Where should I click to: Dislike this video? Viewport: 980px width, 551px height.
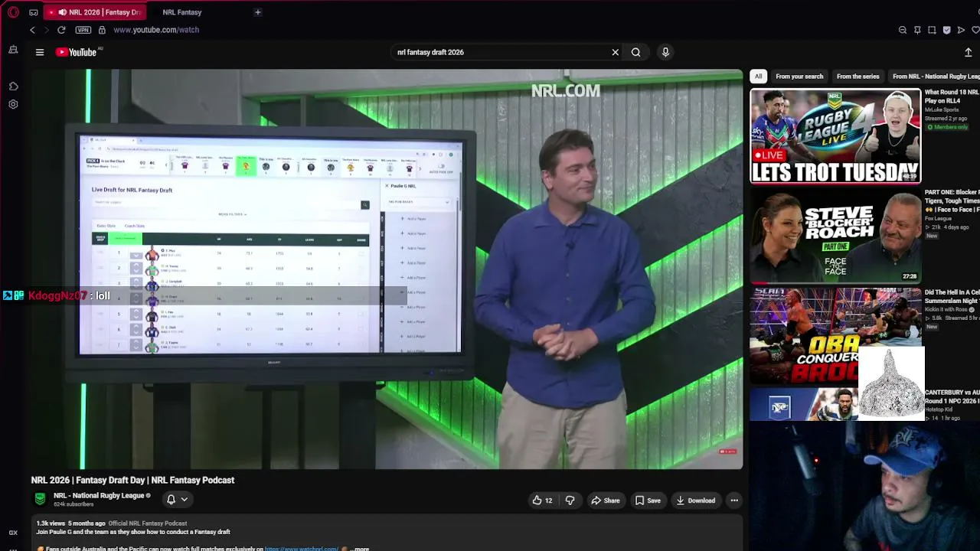(570, 500)
